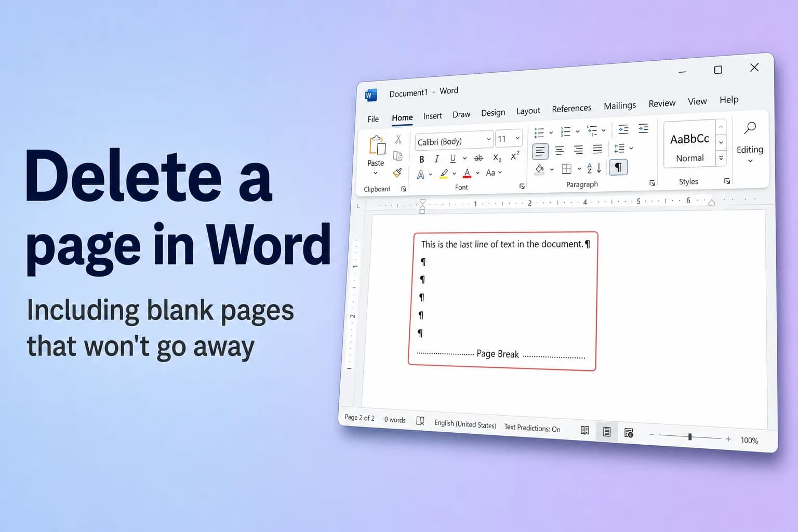Decrease the paragraph indent
Viewport: 798px width, 532px height.
point(623,129)
